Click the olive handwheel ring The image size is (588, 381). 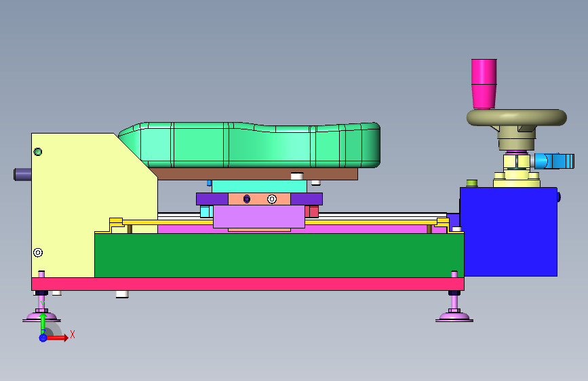516,117
